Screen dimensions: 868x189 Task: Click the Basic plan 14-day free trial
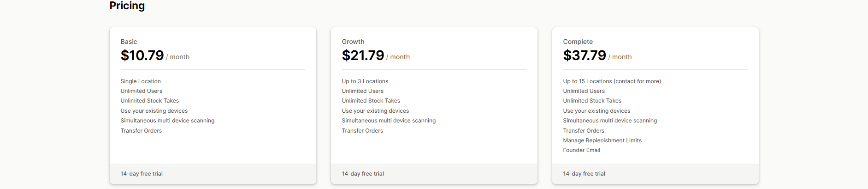(142, 174)
